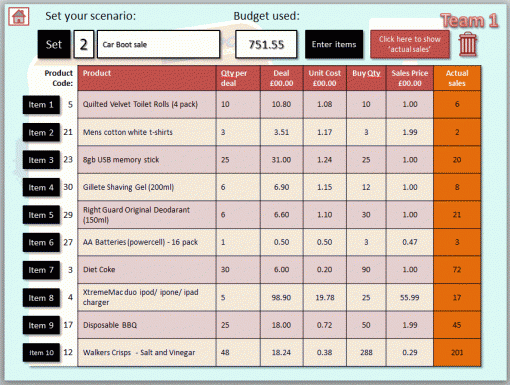
Task: Select the scenario number field showing 2
Action: point(84,44)
